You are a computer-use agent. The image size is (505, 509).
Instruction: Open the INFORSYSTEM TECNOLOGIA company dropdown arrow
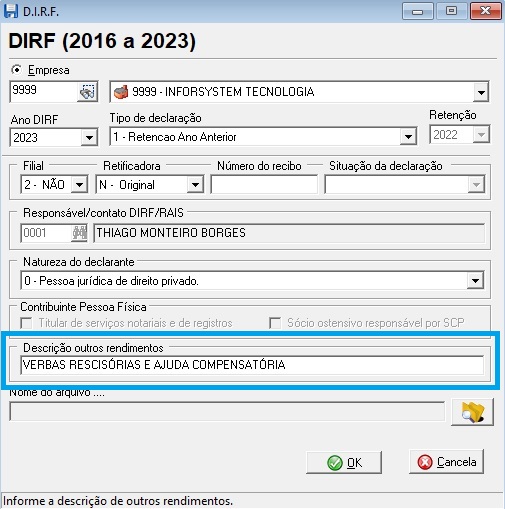tap(481, 92)
